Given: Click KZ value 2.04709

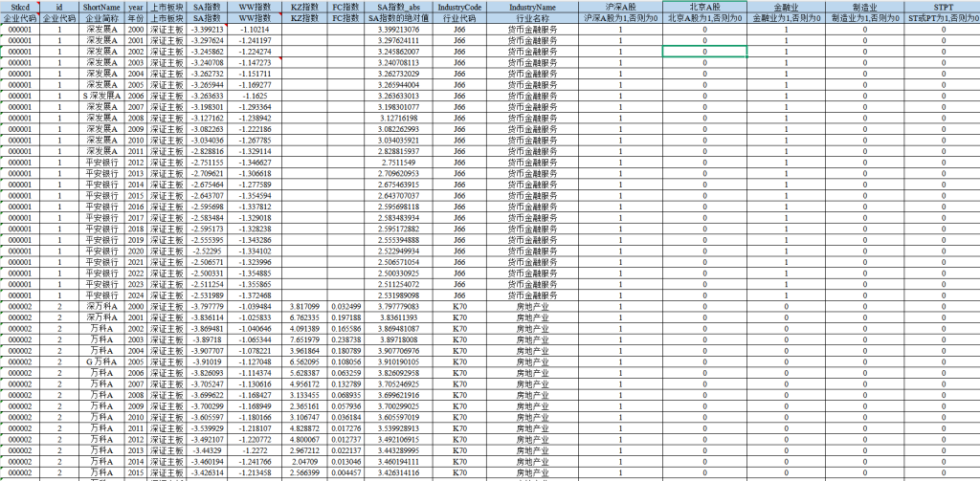Looking at the screenshot, I should click(304, 461).
